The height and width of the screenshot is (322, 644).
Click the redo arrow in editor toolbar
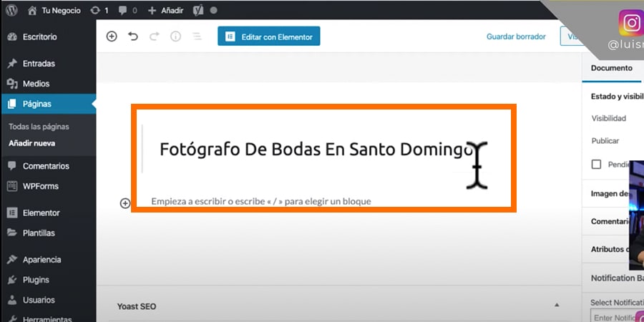(x=155, y=36)
